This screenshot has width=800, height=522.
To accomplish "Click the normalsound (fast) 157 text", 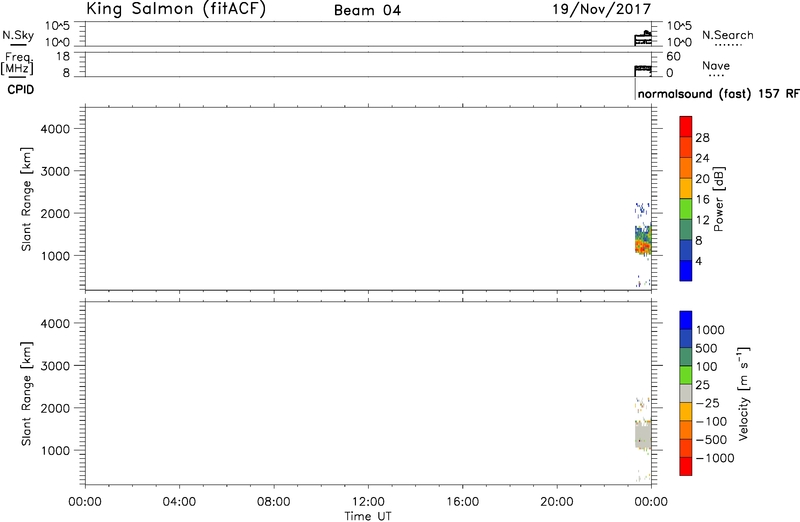I will [709, 94].
